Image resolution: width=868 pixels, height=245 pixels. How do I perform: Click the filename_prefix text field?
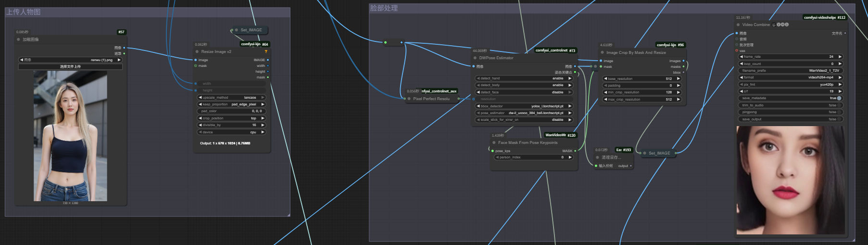click(x=791, y=70)
